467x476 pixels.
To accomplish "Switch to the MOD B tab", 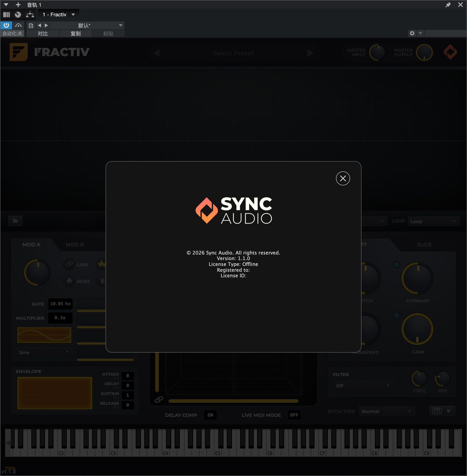I will pyautogui.click(x=75, y=245).
